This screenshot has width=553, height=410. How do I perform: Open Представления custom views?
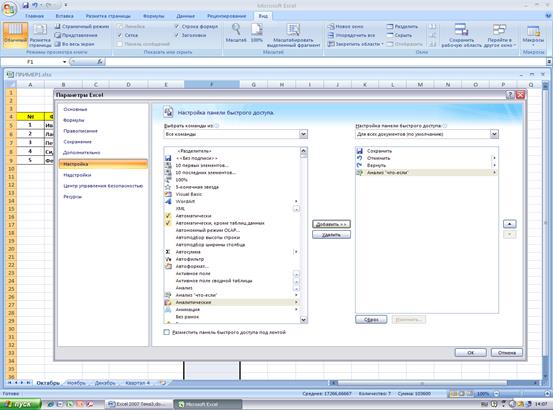(x=76, y=35)
